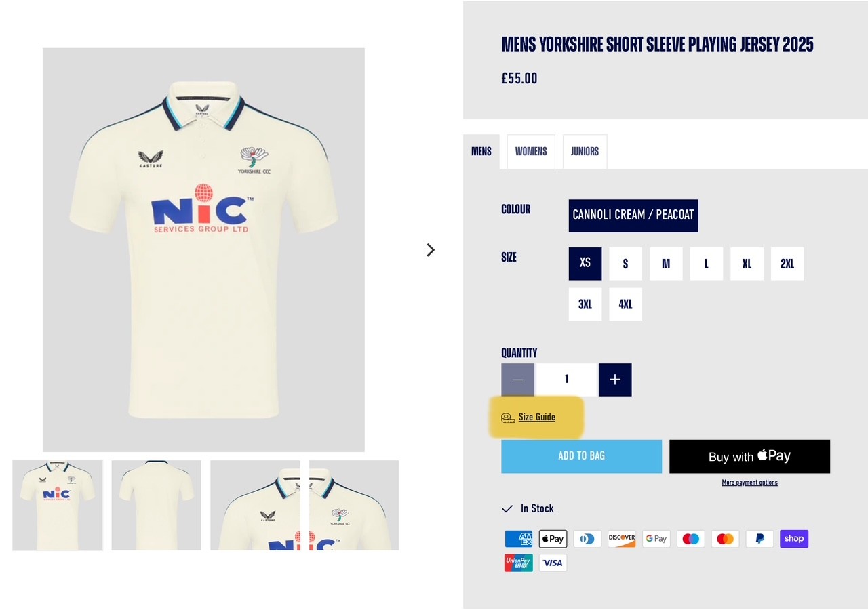The image size is (868, 610).
Task: Click the American Express payment icon
Action: [519, 539]
